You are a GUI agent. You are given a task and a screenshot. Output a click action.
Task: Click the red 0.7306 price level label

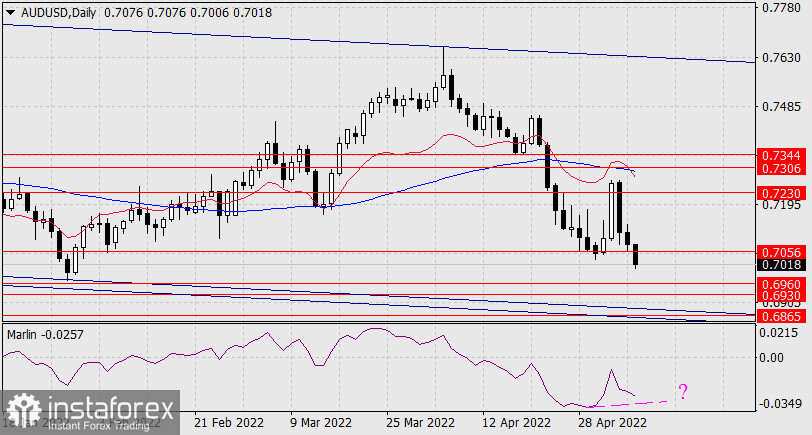(x=781, y=168)
